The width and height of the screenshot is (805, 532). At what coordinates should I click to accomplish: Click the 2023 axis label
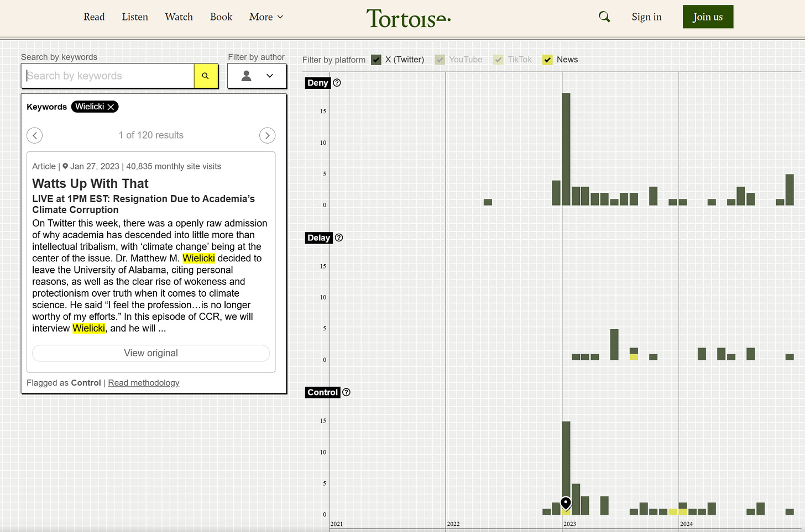tap(569, 524)
